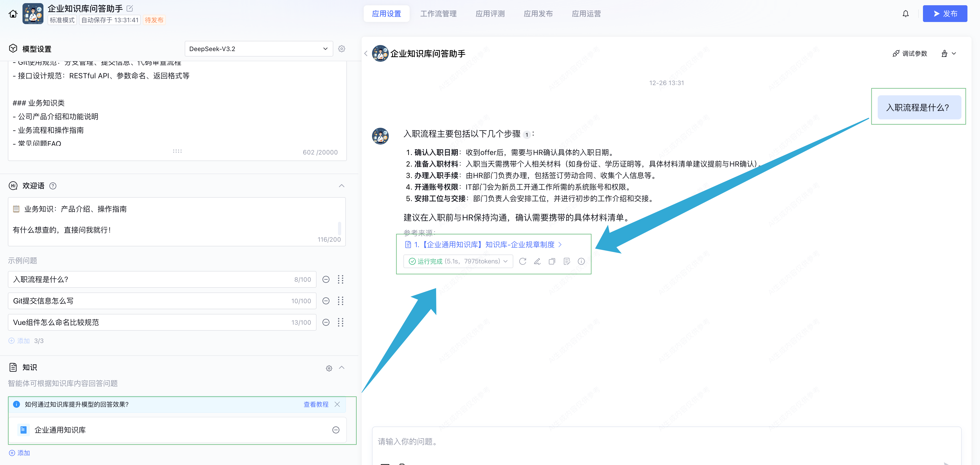The image size is (980, 465).
Task: Remove the Git提交信息怎么写 example question
Action: (326, 301)
